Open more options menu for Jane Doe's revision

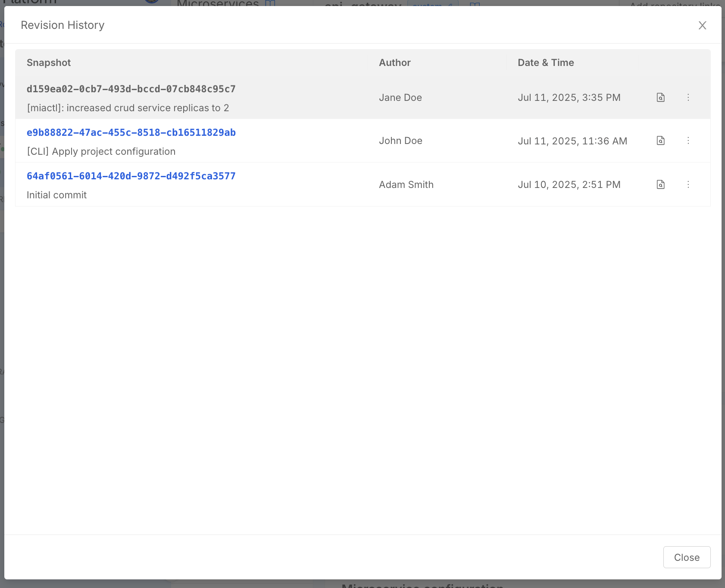point(688,97)
